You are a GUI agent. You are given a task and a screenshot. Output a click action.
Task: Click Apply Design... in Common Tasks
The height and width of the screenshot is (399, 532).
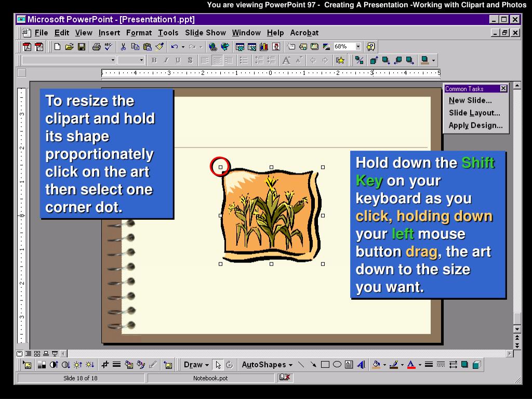point(476,126)
